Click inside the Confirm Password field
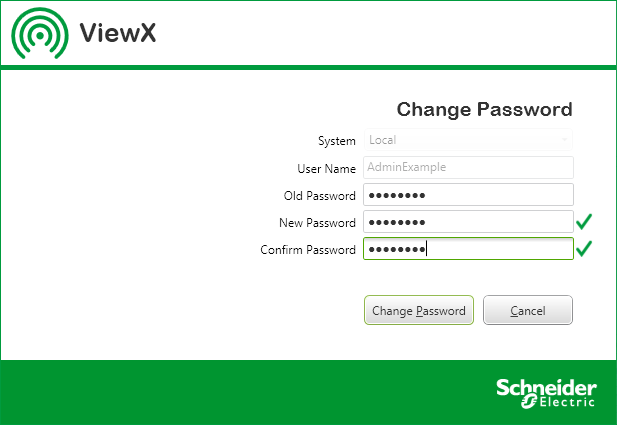 tap(468, 249)
